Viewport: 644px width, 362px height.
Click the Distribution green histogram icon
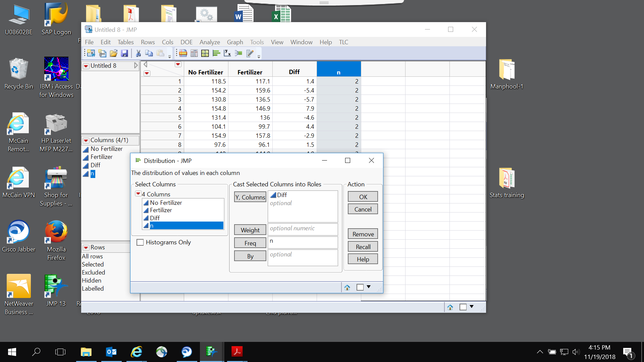216,53
